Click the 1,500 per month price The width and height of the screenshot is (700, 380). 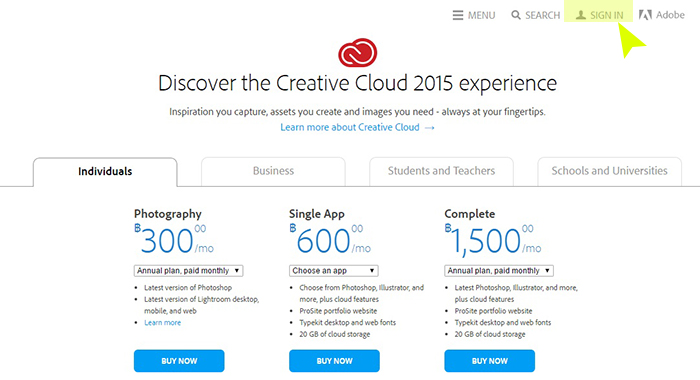pos(493,241)
